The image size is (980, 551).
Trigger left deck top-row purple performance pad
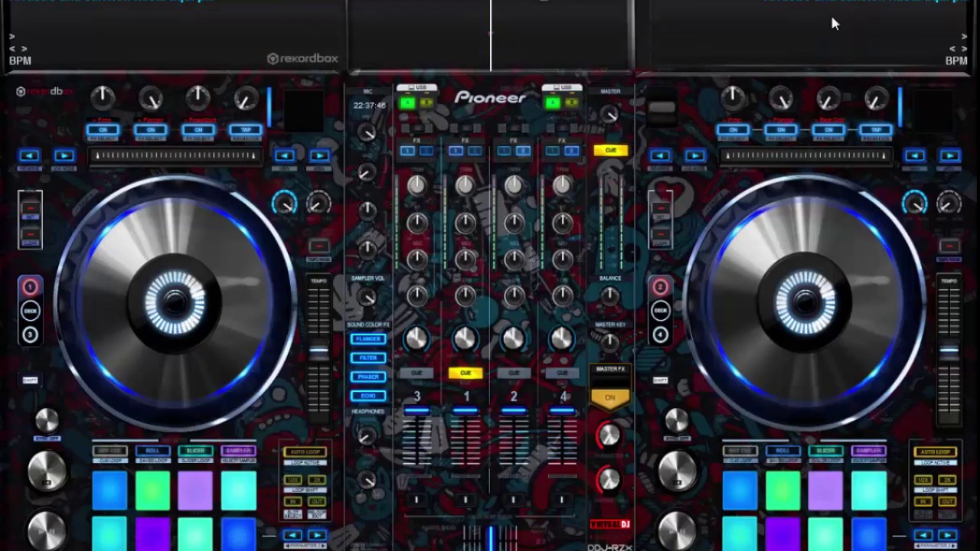point(195,490)
